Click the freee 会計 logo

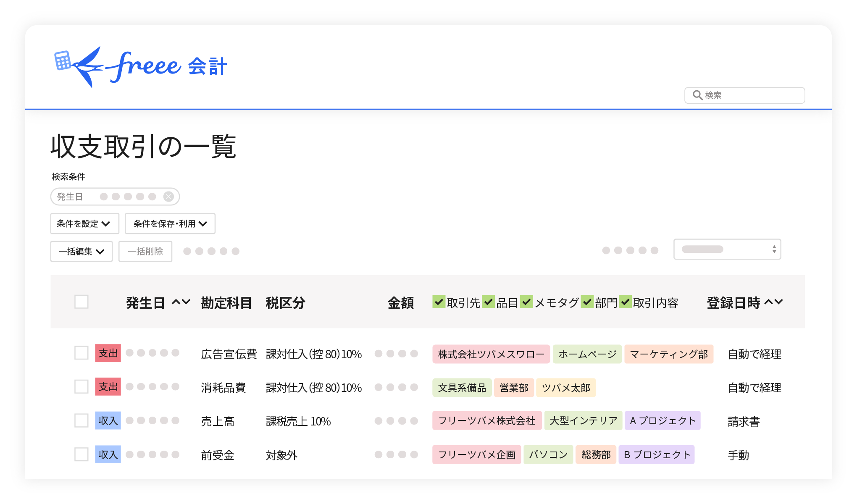click(x=141, y=66)
